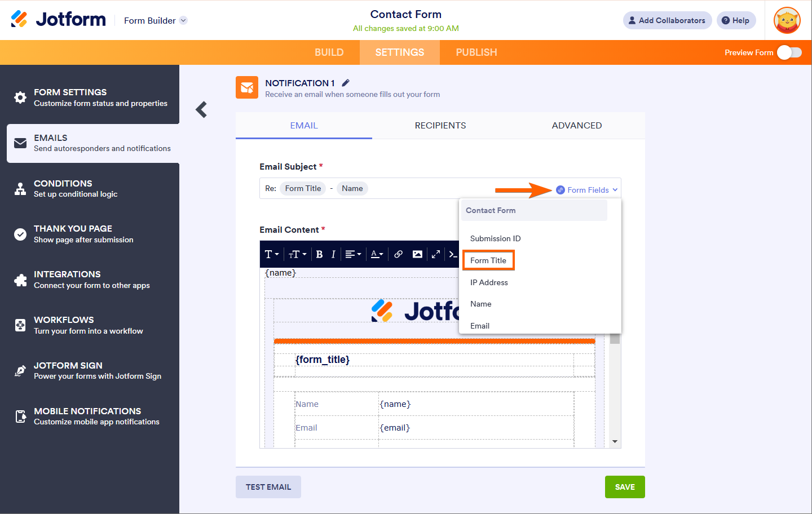
Task: Choose Submission ID from Form Fields list
Action: click(x=496, y=238)
